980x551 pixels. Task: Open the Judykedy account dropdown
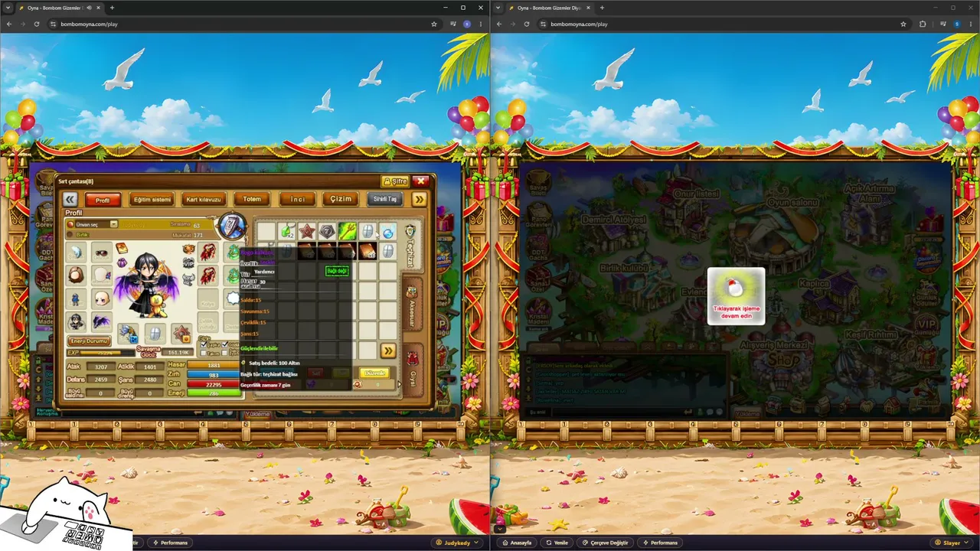coord(456,543)
